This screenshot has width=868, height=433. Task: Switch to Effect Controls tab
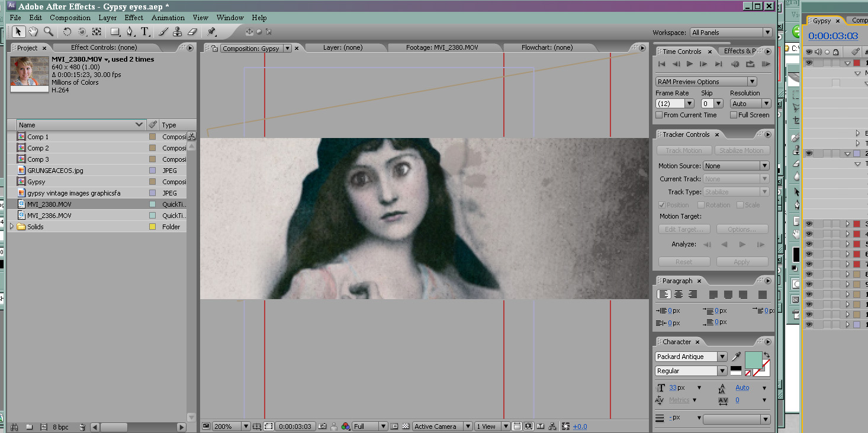[104, 47]
